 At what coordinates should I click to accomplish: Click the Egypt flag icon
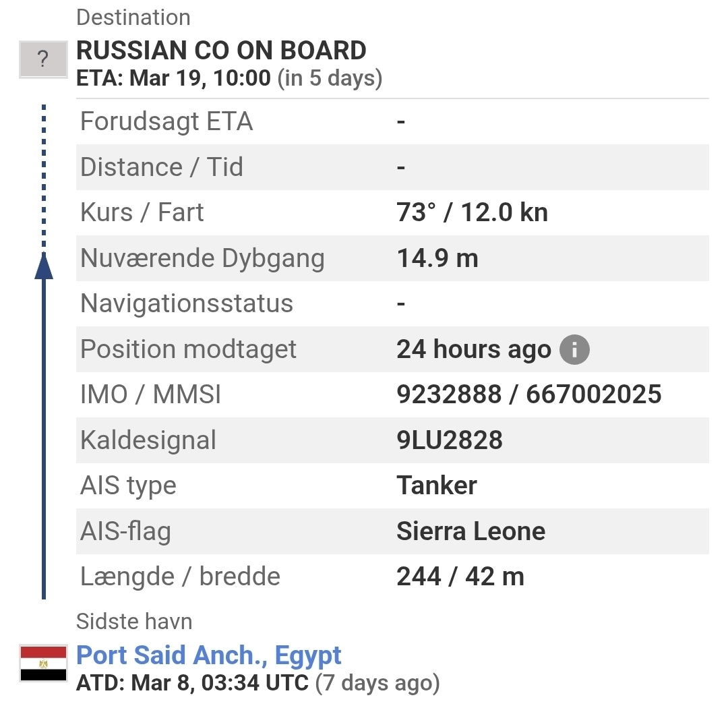click(x=42, y=663)
